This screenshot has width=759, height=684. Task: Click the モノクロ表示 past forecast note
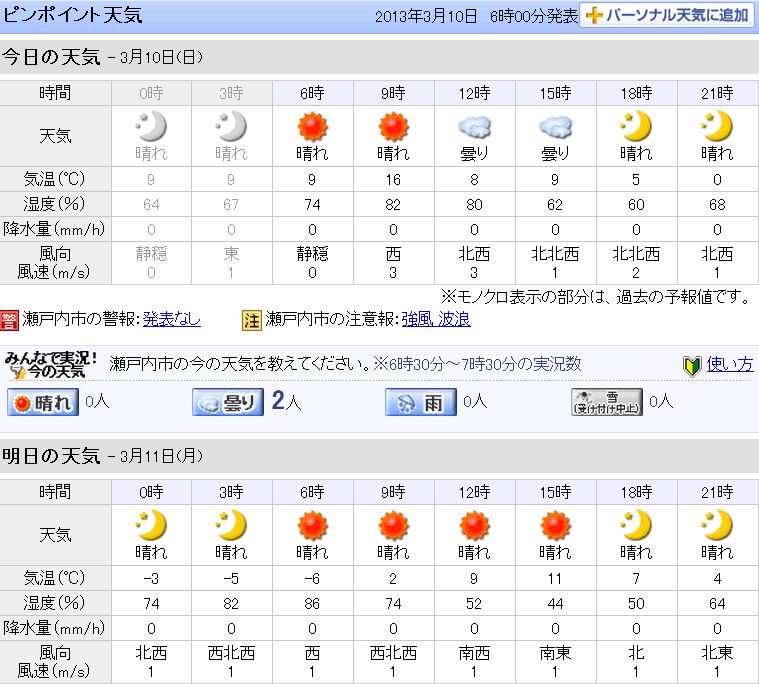pyautogui.click(x=596, y=297)
